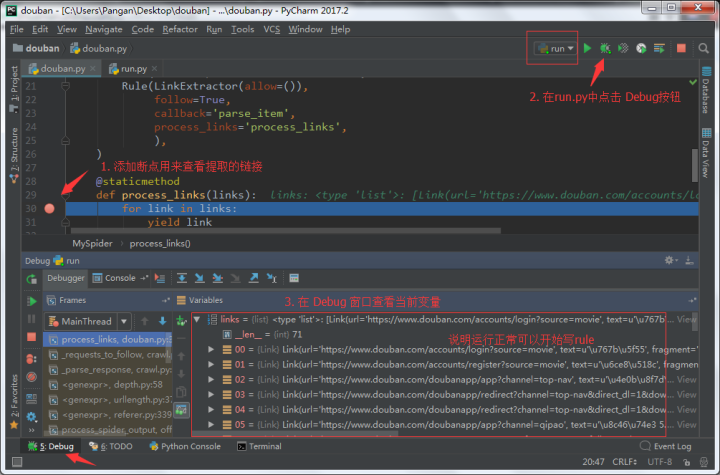Select _requests_to_follow frame
The width and height of the screenshot is (720, 475).
click(108, 355)
